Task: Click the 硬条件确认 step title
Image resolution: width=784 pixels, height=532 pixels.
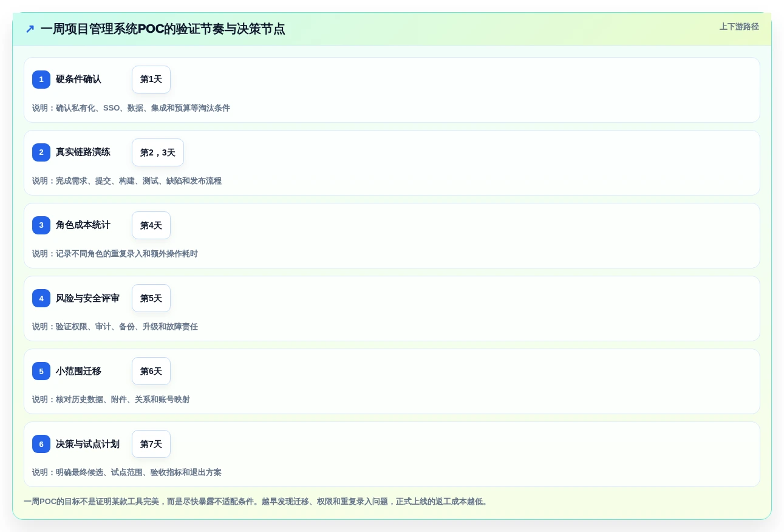Action: click(78, 80)
